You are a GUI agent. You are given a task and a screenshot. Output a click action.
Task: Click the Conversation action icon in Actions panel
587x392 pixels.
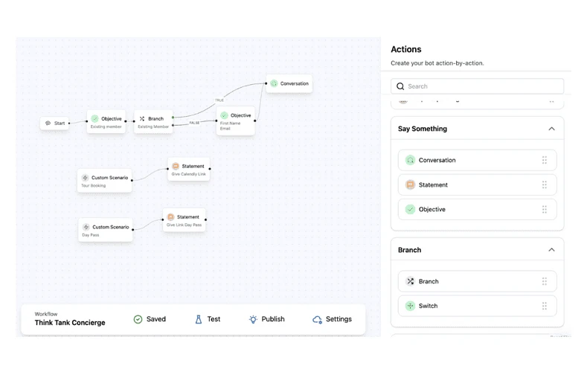point(410,160)
